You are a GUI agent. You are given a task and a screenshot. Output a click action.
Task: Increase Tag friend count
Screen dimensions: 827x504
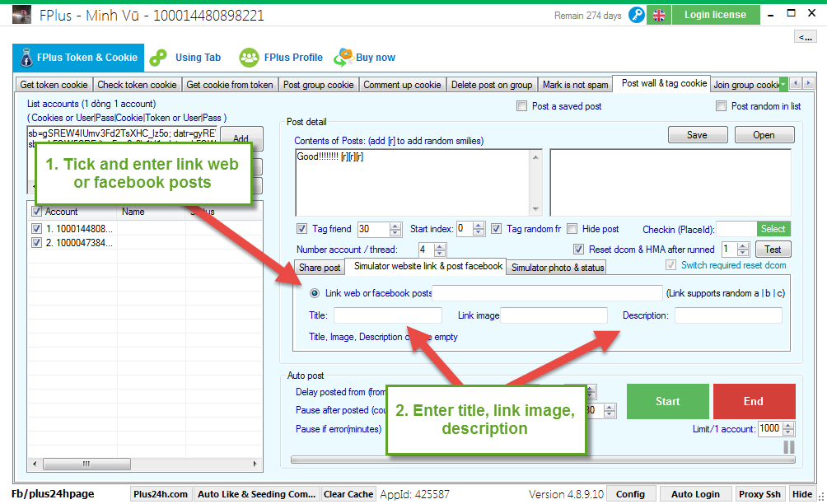pos(395,226)
